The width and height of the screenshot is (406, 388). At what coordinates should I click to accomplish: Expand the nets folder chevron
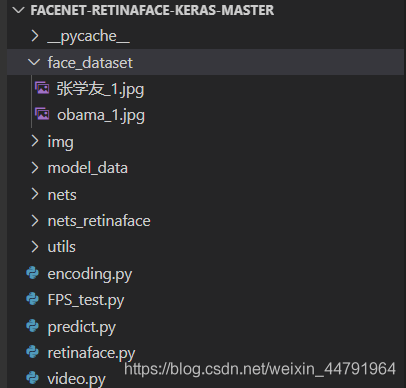click(x=35, y=194)
